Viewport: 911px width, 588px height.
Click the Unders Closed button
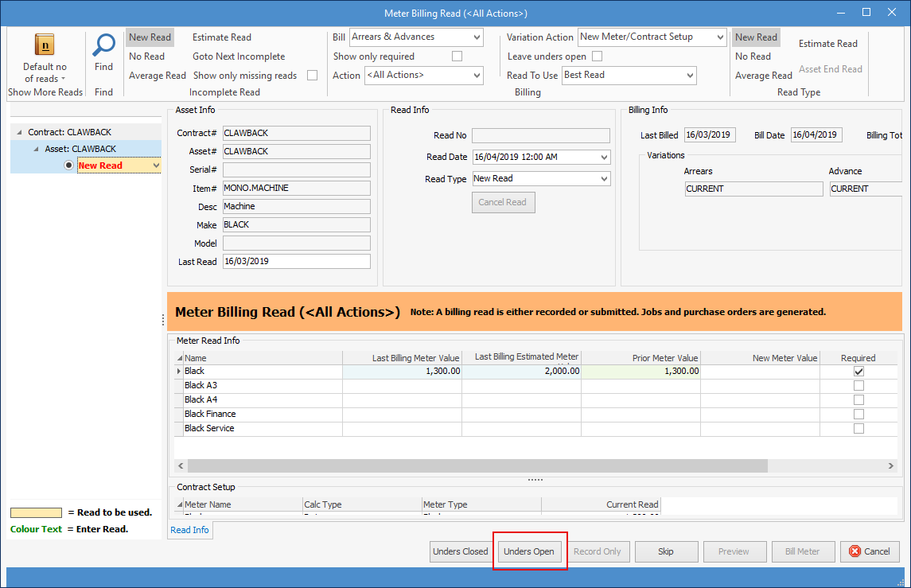[460, 551]
